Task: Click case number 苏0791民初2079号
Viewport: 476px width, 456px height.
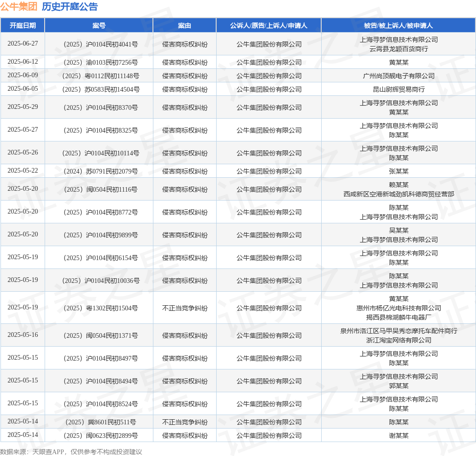Action: (x=100, y=172)
